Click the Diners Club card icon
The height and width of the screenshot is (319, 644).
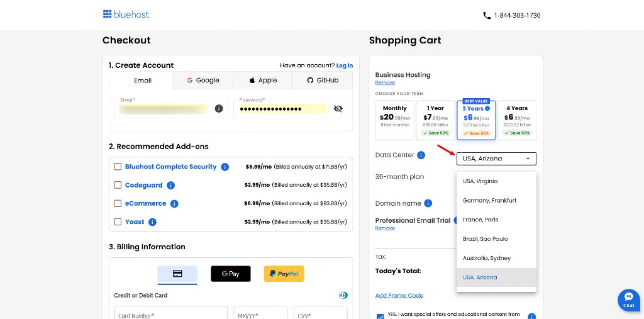[x=343, y=295]
